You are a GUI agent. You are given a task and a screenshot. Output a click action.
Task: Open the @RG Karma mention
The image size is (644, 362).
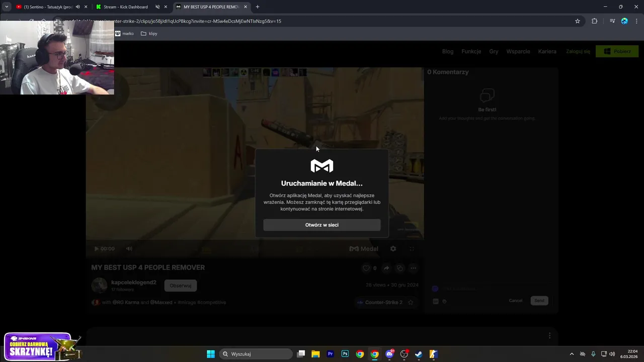(126, 302)
